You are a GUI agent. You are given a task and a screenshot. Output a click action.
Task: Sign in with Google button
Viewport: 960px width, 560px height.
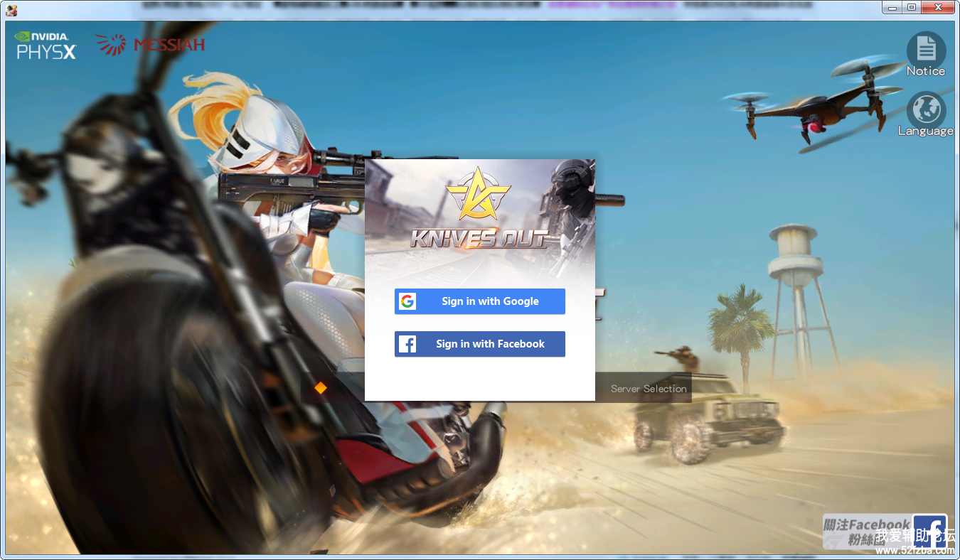click(480, 301)
